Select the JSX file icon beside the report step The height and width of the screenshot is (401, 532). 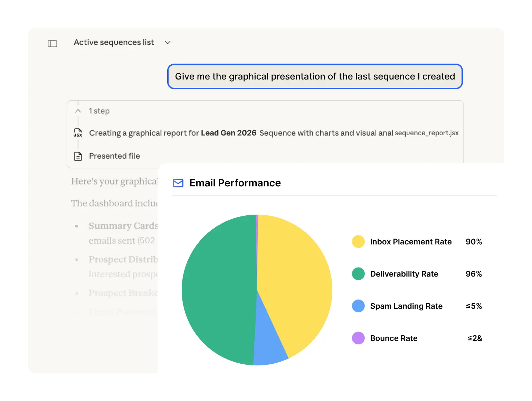[x=78, y=133]
